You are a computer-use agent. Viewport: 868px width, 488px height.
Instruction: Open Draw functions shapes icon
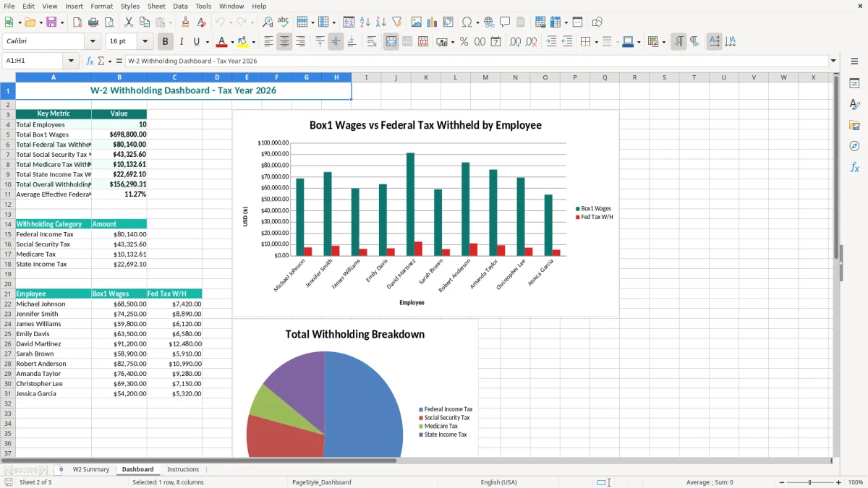597,22
